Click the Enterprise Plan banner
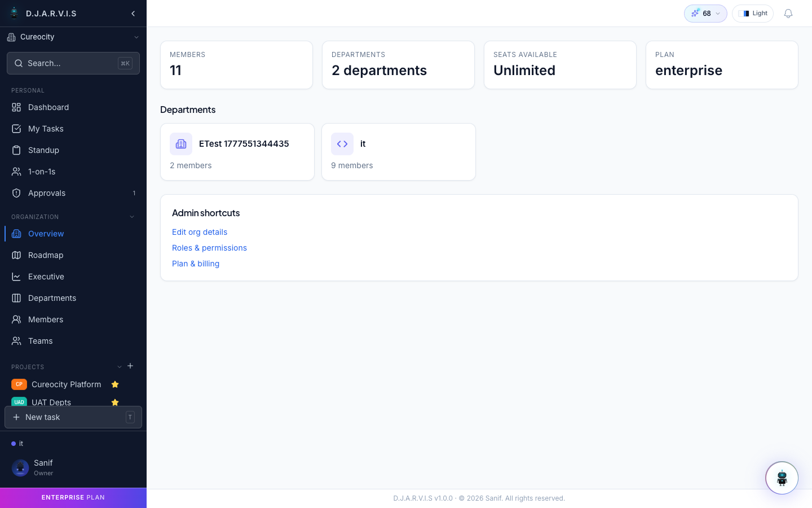Image resolution: width=812 pixels, height=508 pixels. (73, 498)
